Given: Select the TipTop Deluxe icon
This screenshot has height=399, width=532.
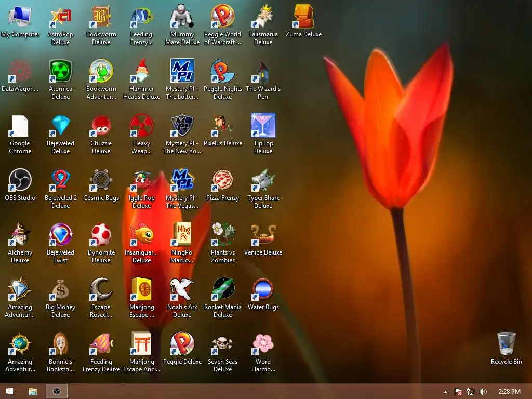Looking at the screenshot, I should tap(263, 126).
